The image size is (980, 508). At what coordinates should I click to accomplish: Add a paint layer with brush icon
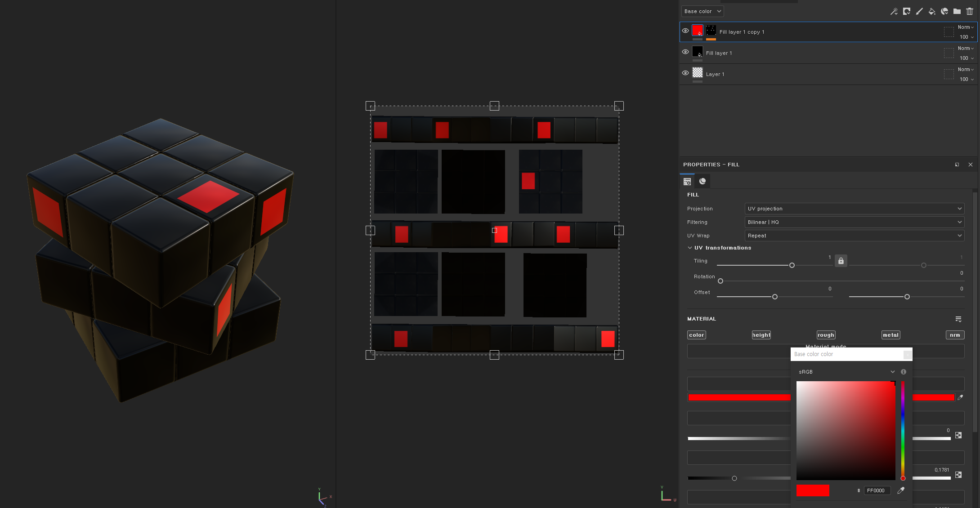tap(919, 12)
